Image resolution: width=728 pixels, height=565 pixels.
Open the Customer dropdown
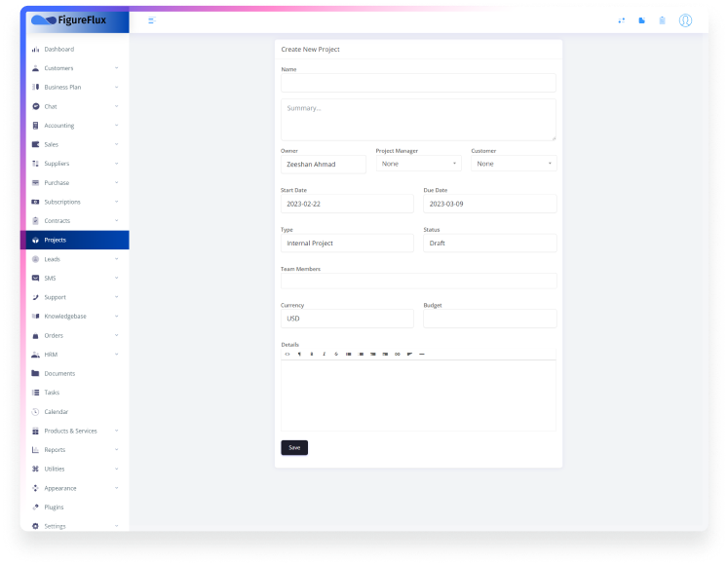514,164
